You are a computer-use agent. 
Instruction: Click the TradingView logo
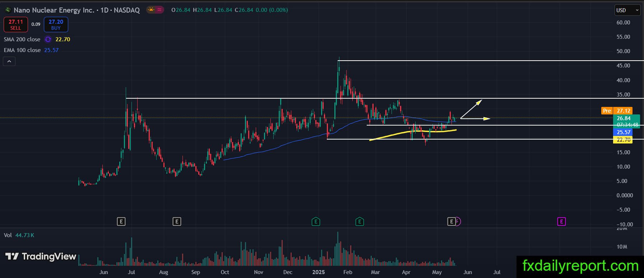tap(41, 256)
